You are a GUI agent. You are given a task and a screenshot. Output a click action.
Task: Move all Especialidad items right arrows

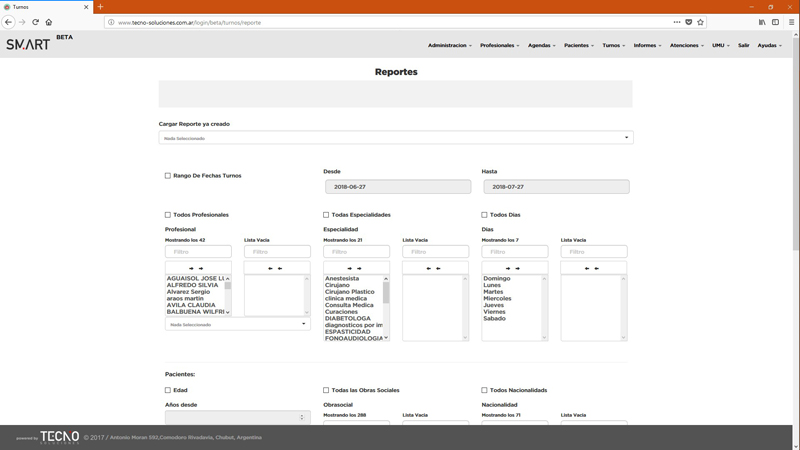point(356,268)
